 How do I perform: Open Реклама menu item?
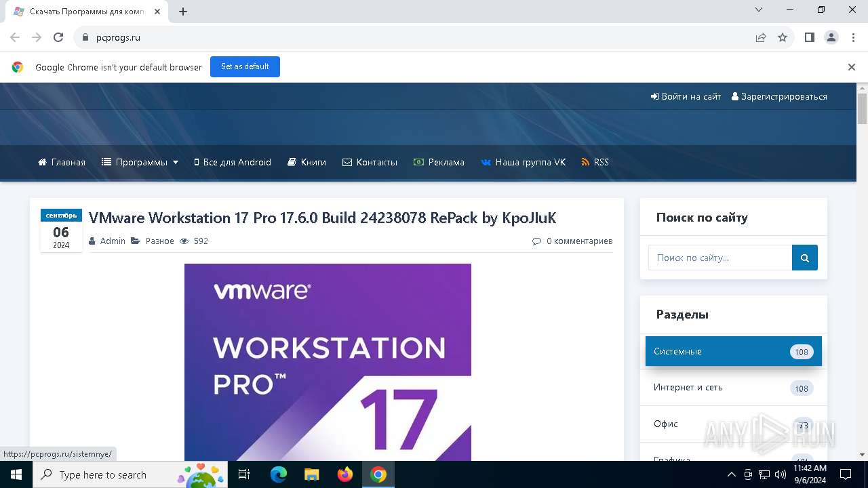[x=439, y=162]
